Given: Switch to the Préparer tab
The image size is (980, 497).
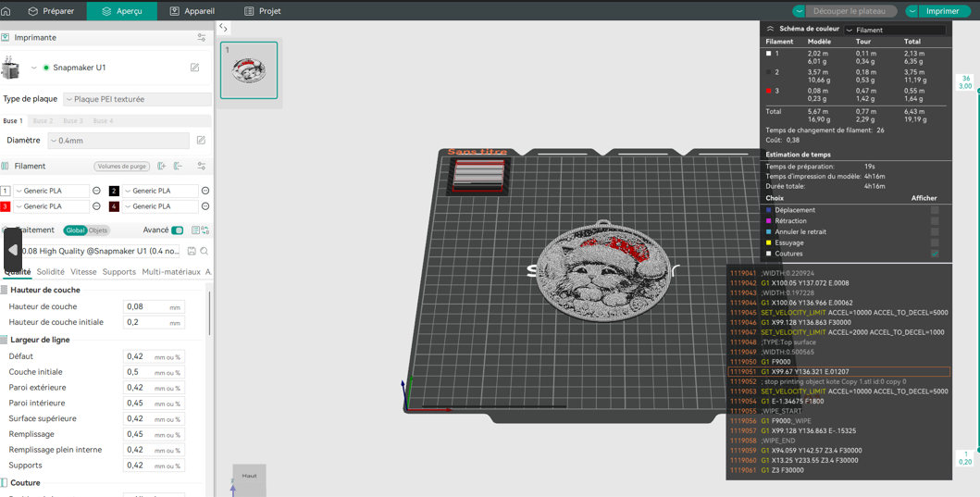Looking at the screenshot, I should pyautogui.click(x=51, y=11).
